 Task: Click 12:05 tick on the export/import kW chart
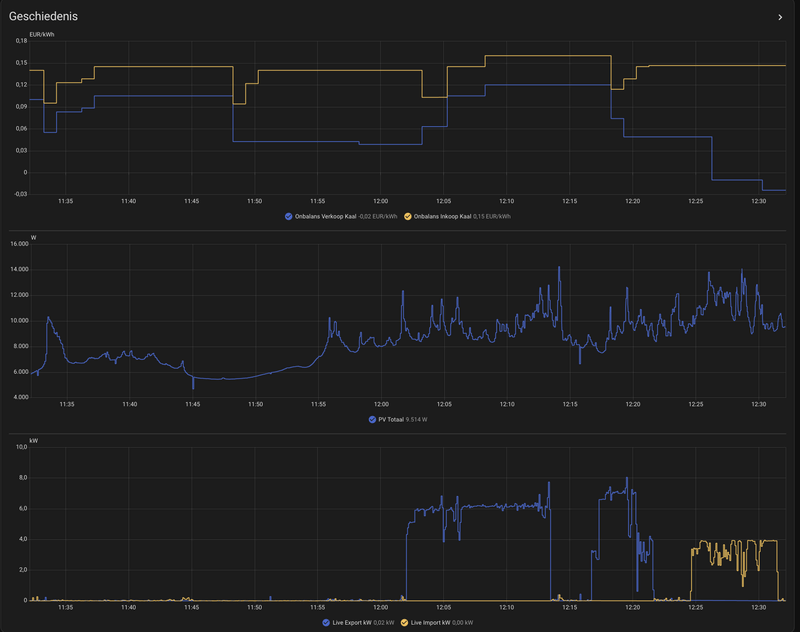(444, 607)
